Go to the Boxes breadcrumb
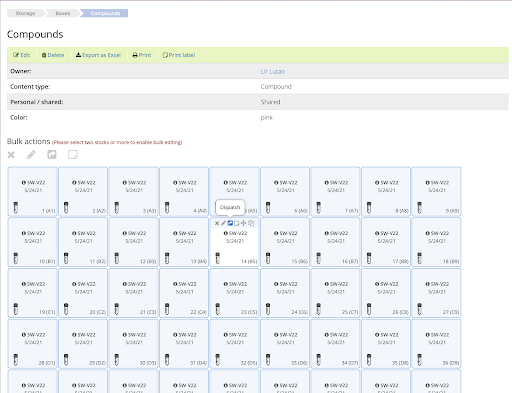This screenshot has width=512, height=393. coord(63,13)
